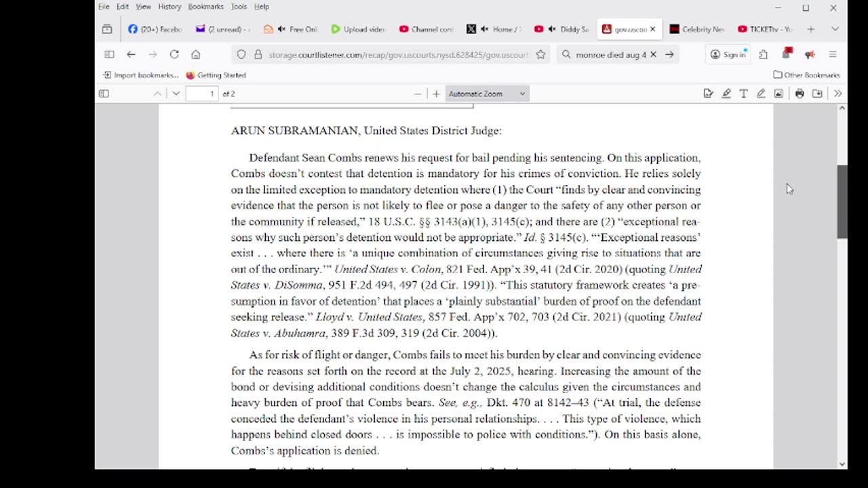Bookmark this page with the star
868x488 pixels.
[x=540, y=54]
